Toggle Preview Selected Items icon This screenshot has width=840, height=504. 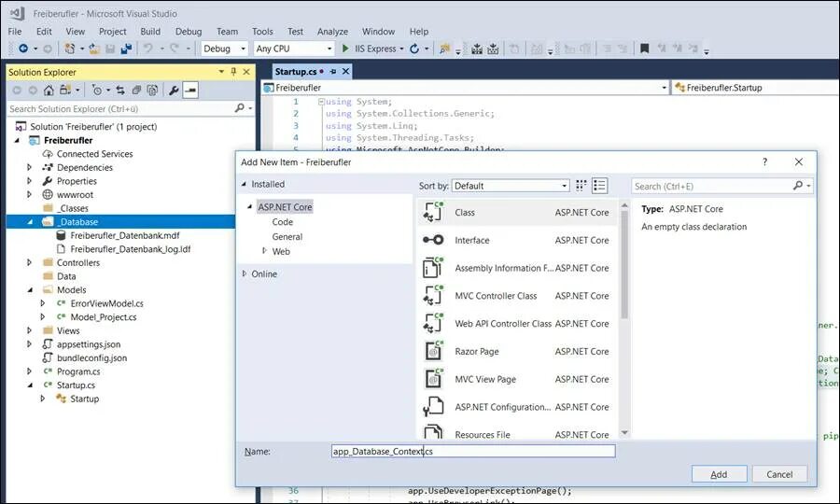click(190, 90)
